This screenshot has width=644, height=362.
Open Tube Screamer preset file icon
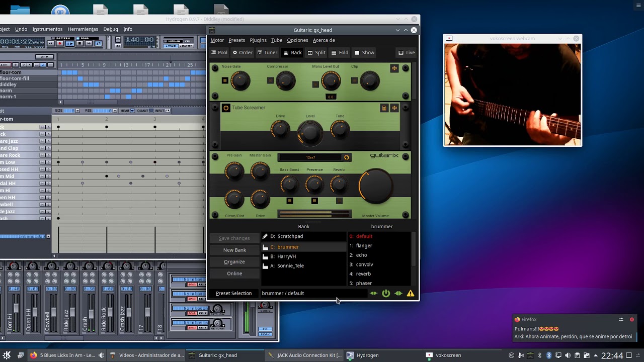pos(384,108)
